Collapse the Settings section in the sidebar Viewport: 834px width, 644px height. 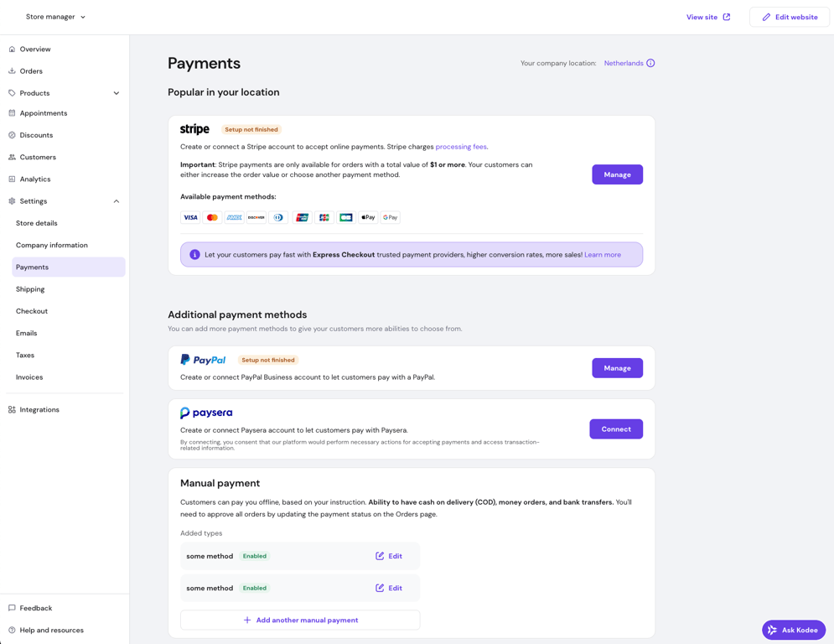[116, 200]
